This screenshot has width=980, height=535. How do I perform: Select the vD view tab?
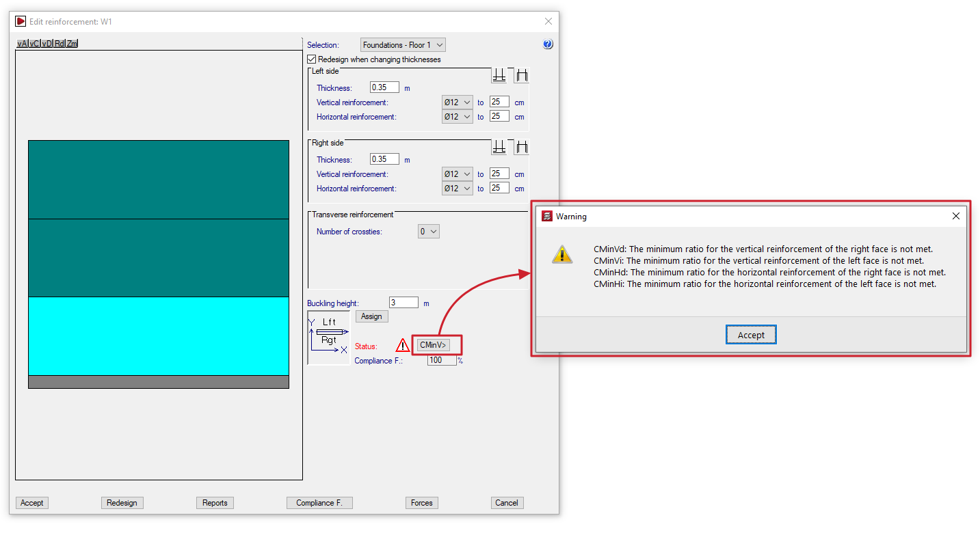(x=47, y=44)
